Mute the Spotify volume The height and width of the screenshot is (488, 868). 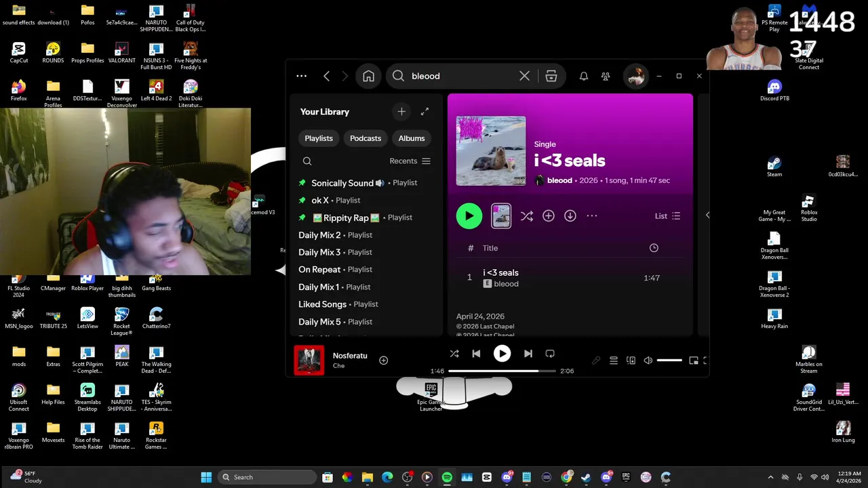point(648,361)
